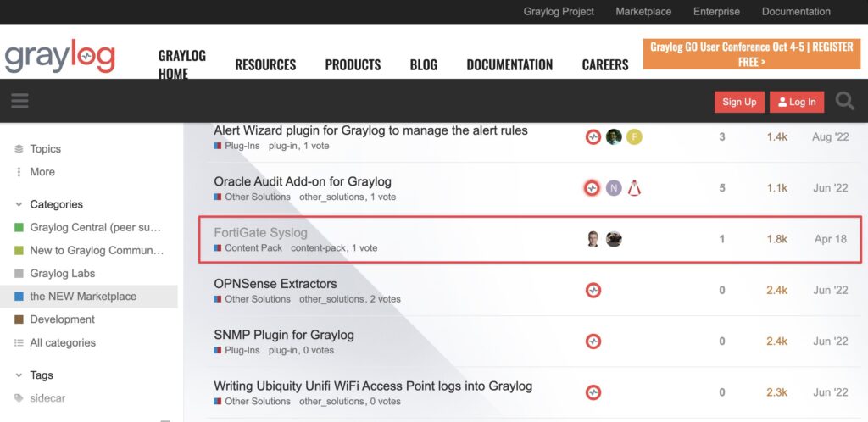Click pug avatar on FortiGate Syslog row
This screenshot has height=422, width=868.
point(614,239)
